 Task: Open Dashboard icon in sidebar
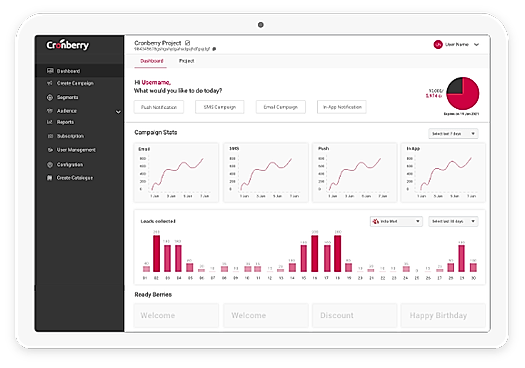(50, 71)
